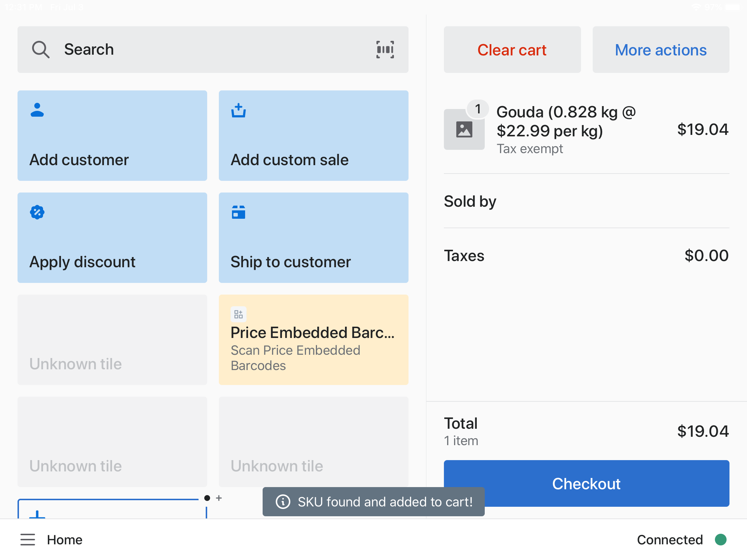Click the info icon in SKU toast
The width and height of the screenshot is (747, 560).
283,502
